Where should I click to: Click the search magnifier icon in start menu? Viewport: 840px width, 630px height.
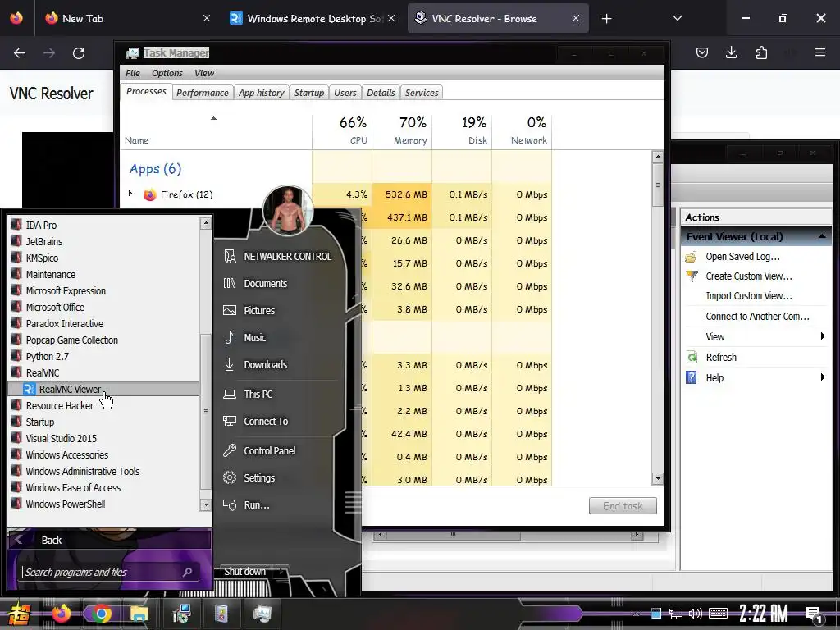click(x=188, y=572)
